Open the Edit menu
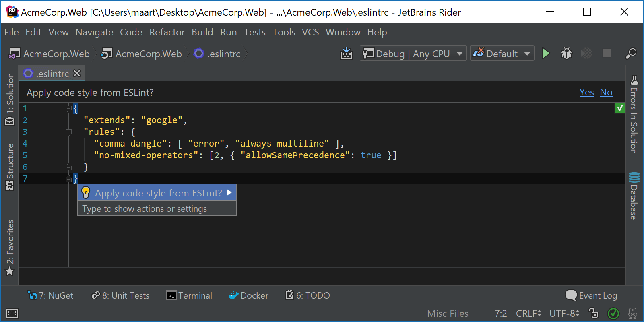644x322 pixels. pos(33,32)
